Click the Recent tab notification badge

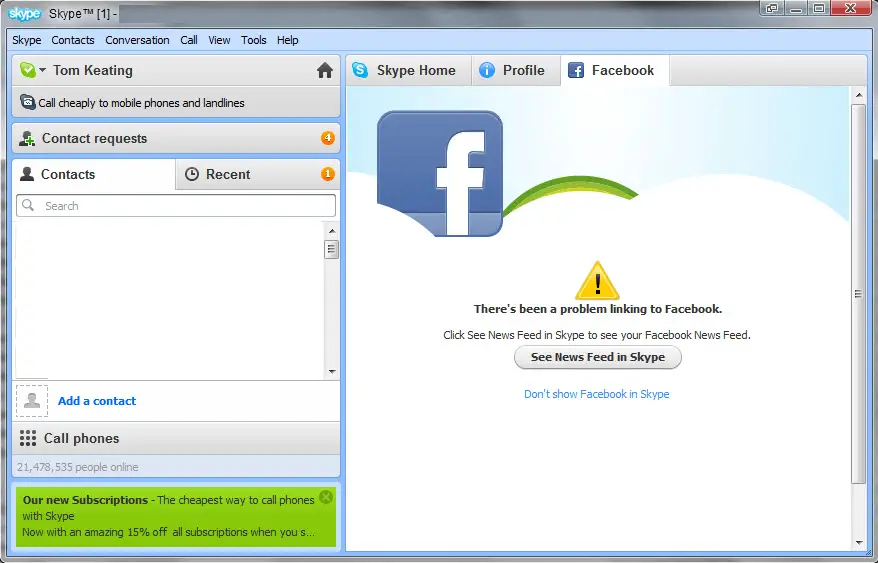[x=327, y=174]
